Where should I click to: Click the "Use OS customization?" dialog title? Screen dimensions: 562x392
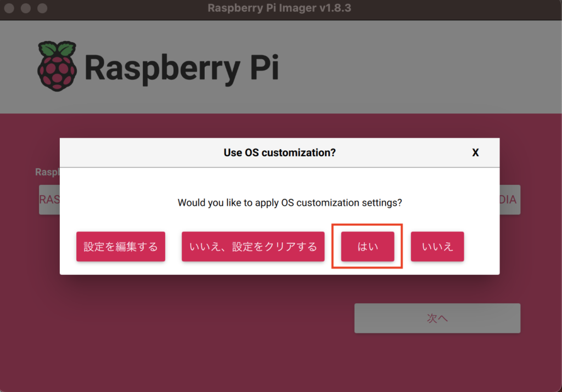279,153
